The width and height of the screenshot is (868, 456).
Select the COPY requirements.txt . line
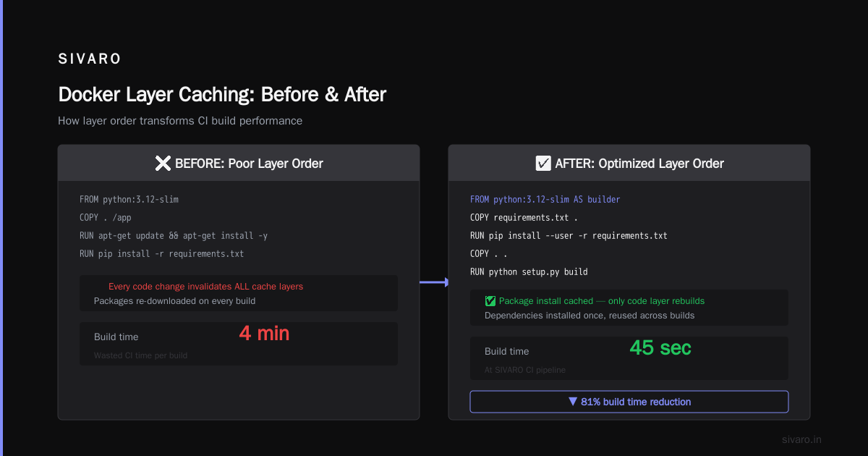coord(524,217)
